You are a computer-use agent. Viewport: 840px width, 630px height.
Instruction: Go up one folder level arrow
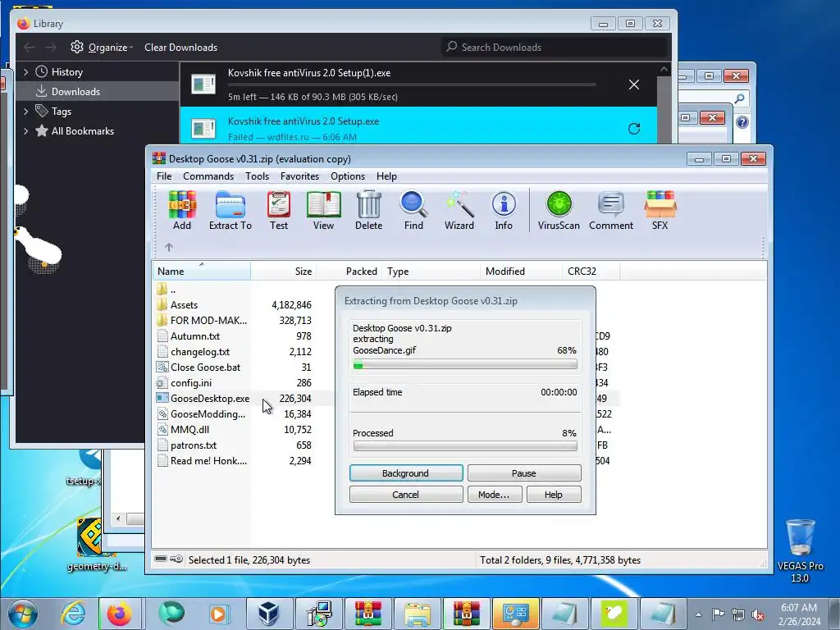[x=169, y=247]
